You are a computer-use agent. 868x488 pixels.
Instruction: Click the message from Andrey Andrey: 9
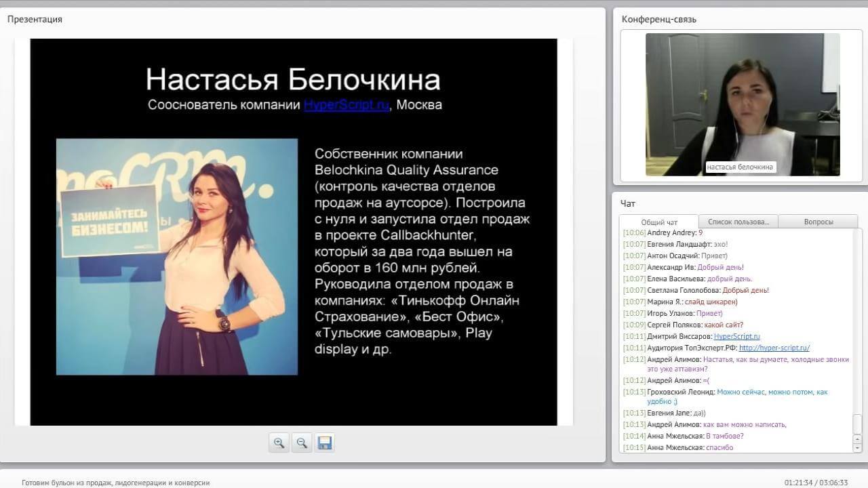tap(663, 232)
